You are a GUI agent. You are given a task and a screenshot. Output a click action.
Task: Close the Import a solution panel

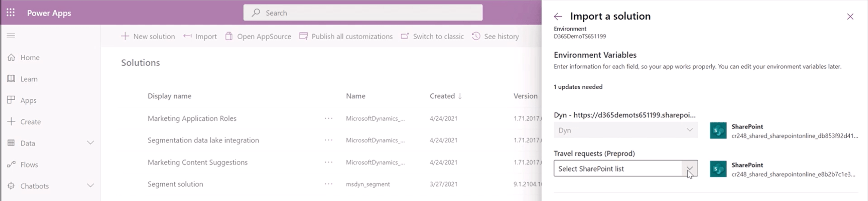coord(850,16)
